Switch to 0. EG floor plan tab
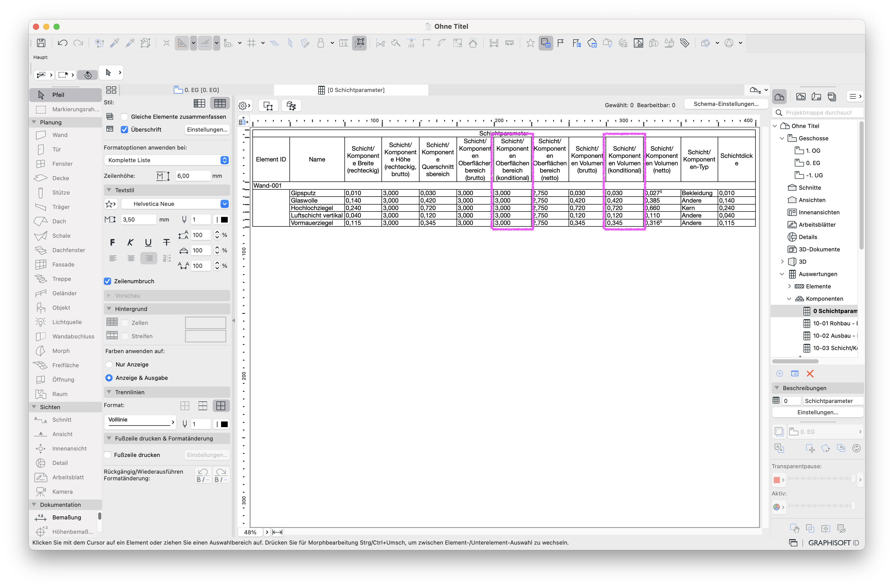894x588 pixels. click(x=196, y=90)
